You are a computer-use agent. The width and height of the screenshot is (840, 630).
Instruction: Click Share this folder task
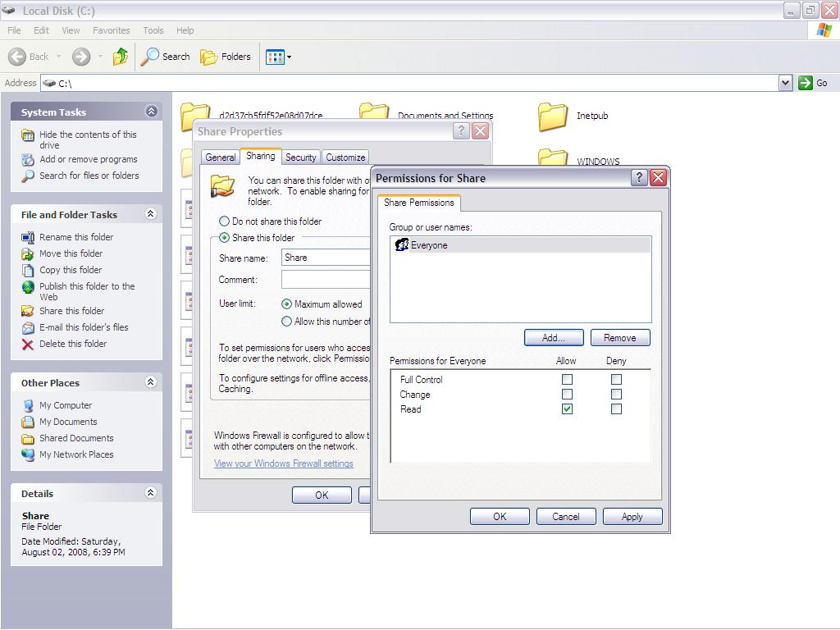[72, 311]
